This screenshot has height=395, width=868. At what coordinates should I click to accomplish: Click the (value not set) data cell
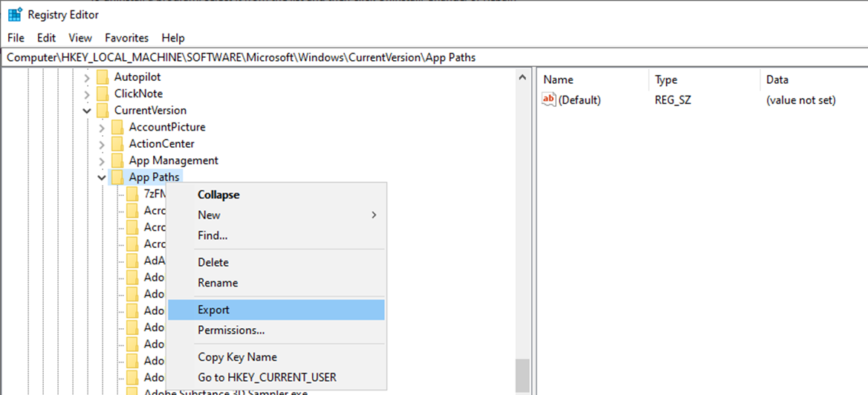coord(800,100)
